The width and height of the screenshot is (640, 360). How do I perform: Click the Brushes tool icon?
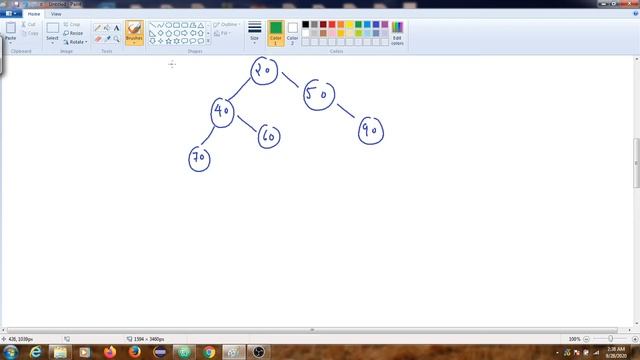click(134, 29)
